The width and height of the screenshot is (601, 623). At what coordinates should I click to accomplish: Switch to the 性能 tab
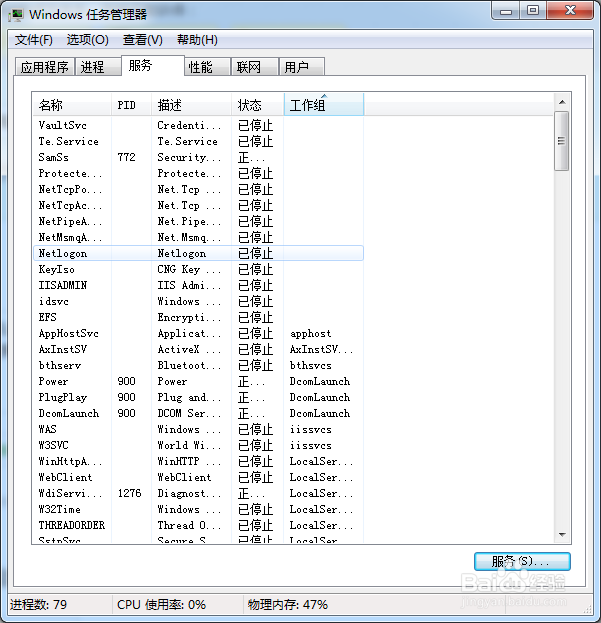coord(207,67)
